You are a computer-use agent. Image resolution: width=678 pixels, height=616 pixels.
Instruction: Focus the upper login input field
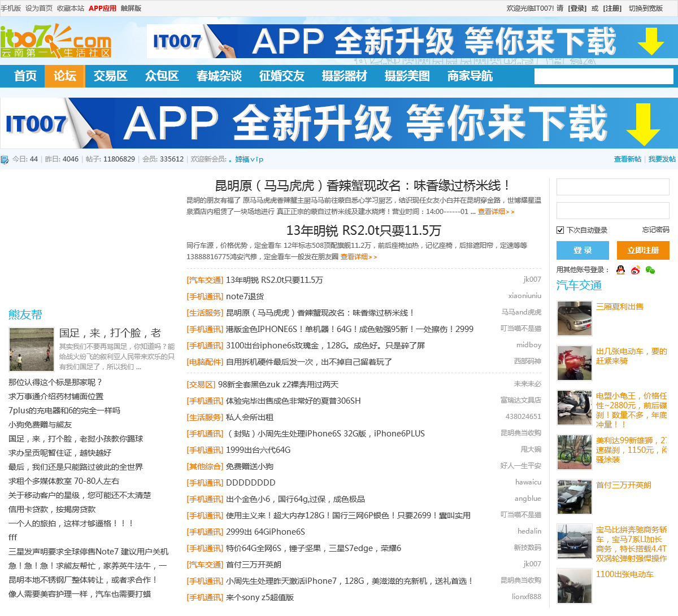coord(613,187)
